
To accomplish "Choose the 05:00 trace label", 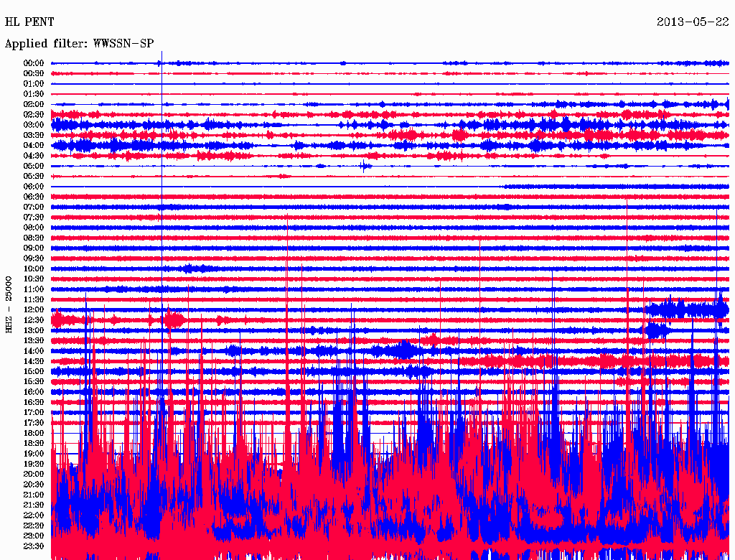I will click(34, 166).
